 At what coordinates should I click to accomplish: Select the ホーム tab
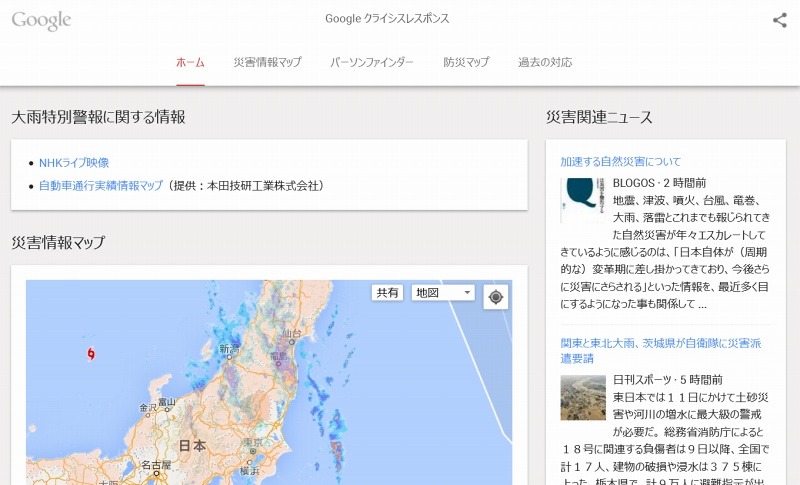click(190, 62)
